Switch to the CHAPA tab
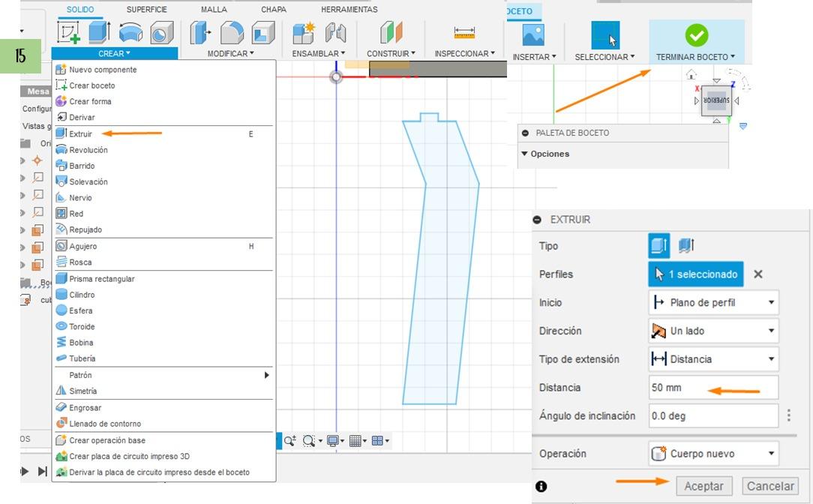This screenshot has width=813, height=504. (274, 9)
